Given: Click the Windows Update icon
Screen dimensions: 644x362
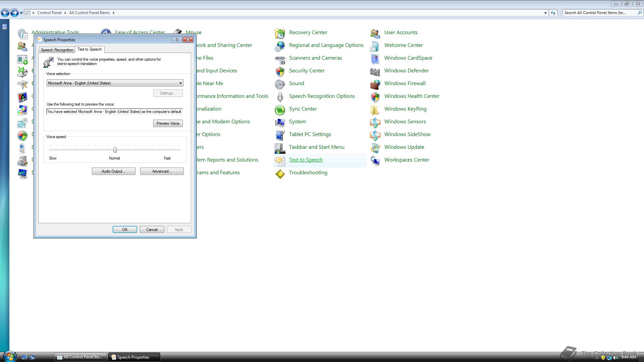Looking at the screenshot, I should (375, 147).
